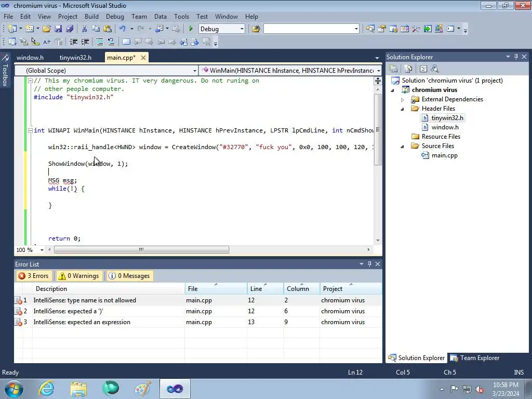
Task: Decrease line indent icon in text toolbar
Action: pyautogui.click(x=74, y=42)
